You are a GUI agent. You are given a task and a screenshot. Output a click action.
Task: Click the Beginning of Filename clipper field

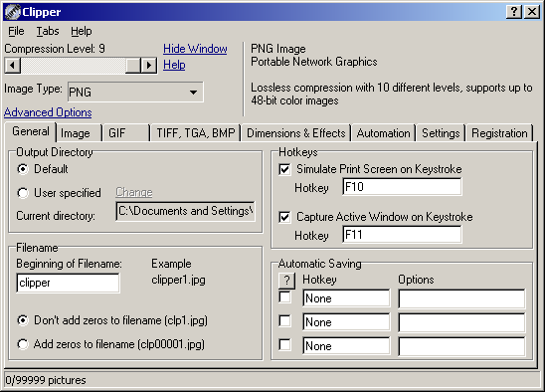click(x=68, y=283)
